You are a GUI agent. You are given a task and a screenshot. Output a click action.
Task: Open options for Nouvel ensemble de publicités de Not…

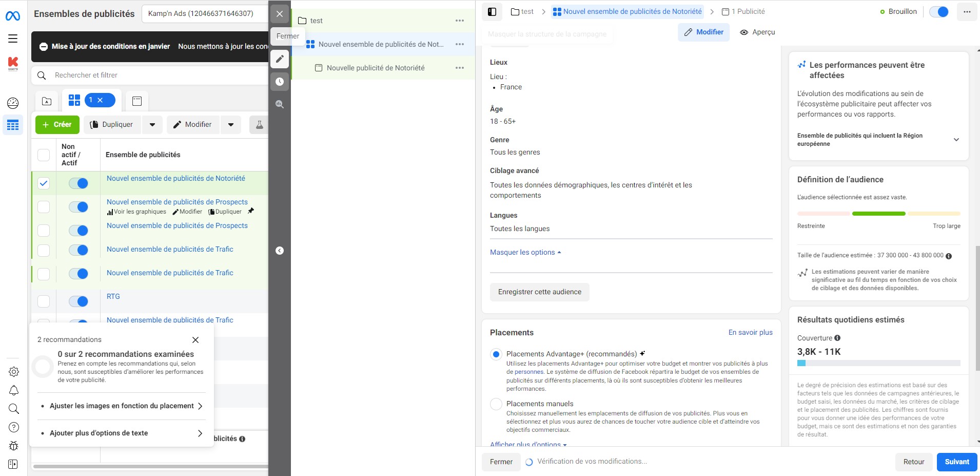[460, 44]
